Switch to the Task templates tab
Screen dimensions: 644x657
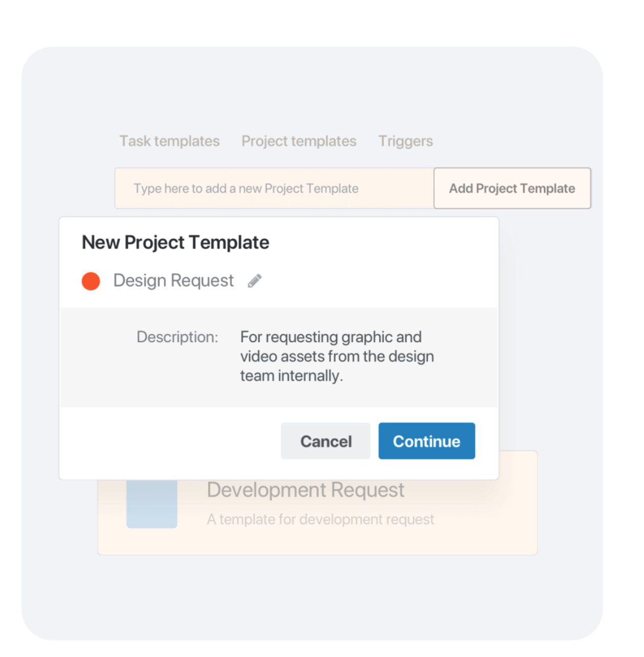(170, 141)
